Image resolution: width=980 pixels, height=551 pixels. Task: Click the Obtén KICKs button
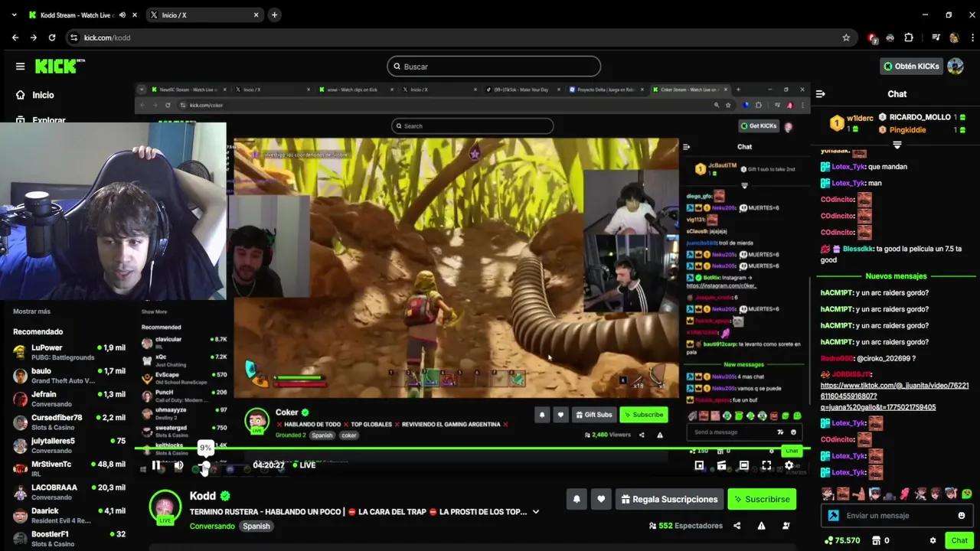tap(911, 67)
